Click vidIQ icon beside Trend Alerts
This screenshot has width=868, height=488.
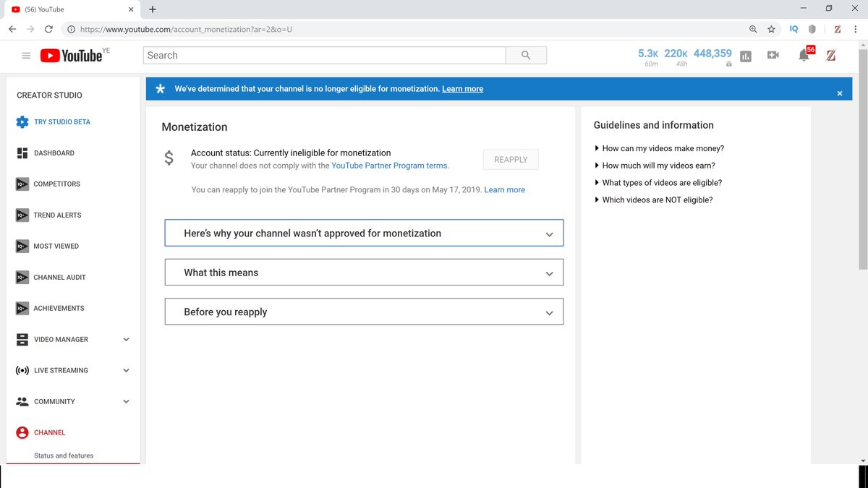pyautogui.click(x=22, y=215)
